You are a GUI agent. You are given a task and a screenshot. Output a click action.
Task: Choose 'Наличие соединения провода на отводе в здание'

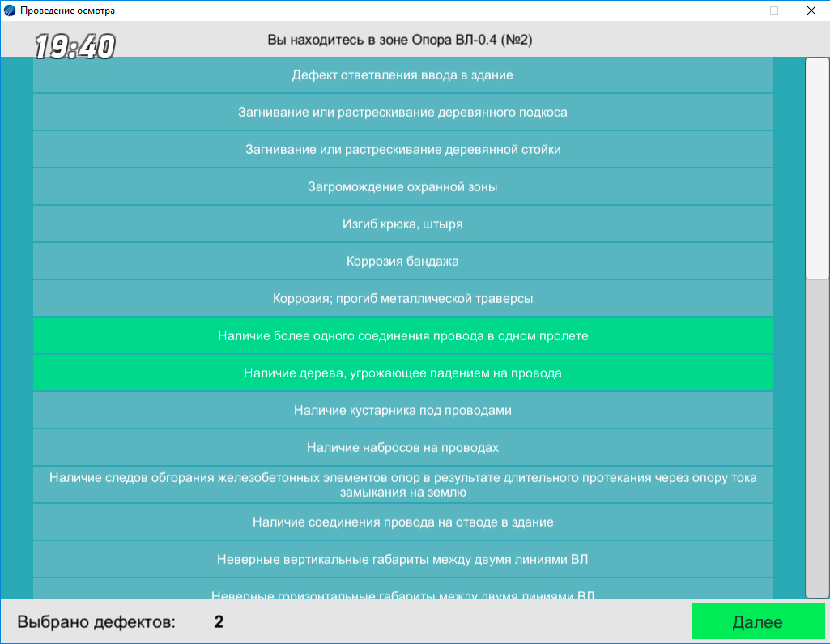coord(402,522)
